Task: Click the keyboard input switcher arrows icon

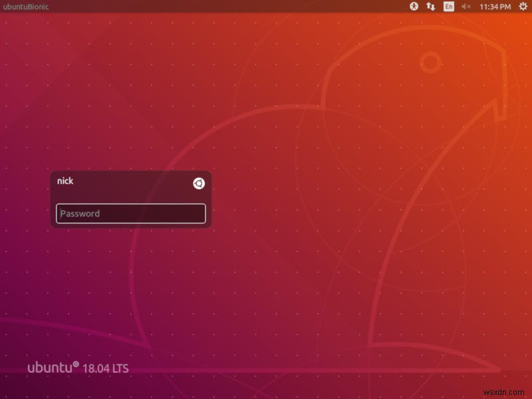Action: [430, 7]
